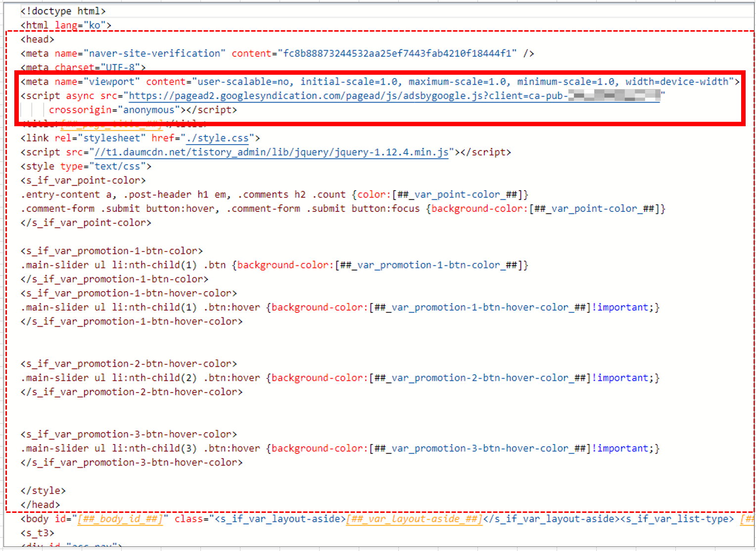Click the closing </head> tag

pos(40,505)
